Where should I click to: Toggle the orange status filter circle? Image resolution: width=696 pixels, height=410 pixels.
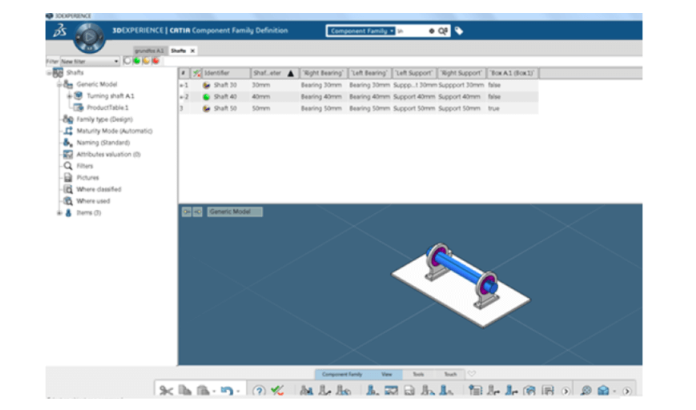[146, 61]
